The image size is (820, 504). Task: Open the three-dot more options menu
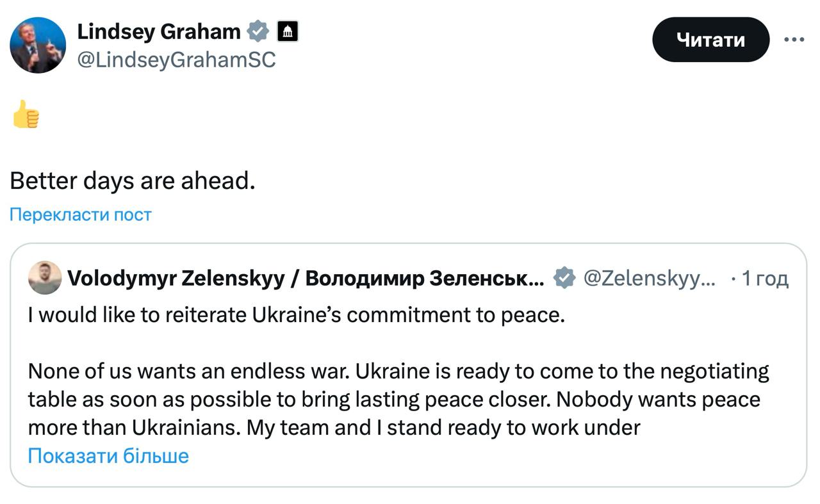click(x=794, y=40)
